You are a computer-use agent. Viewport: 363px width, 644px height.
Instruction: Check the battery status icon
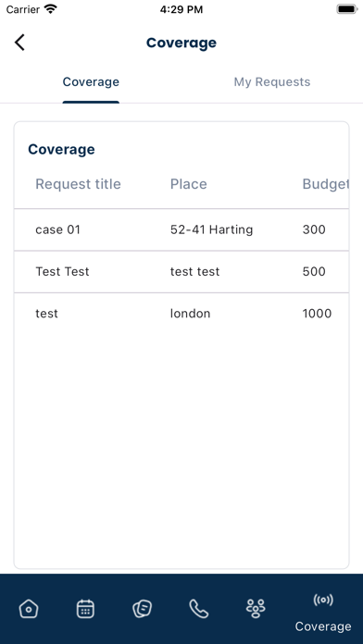(347, 9)
